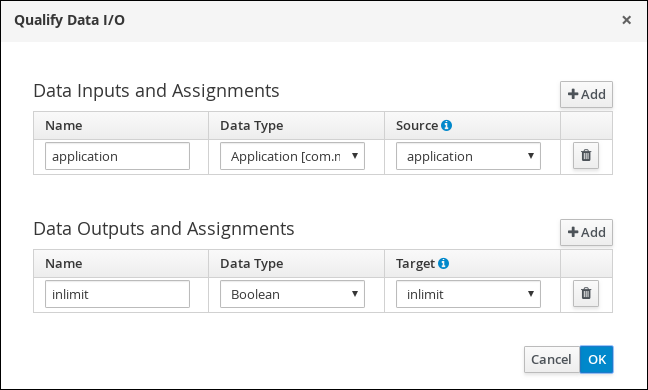Delete the application data input row
Image resolution: width=648 pixels, height=390 pixels.
586,156
